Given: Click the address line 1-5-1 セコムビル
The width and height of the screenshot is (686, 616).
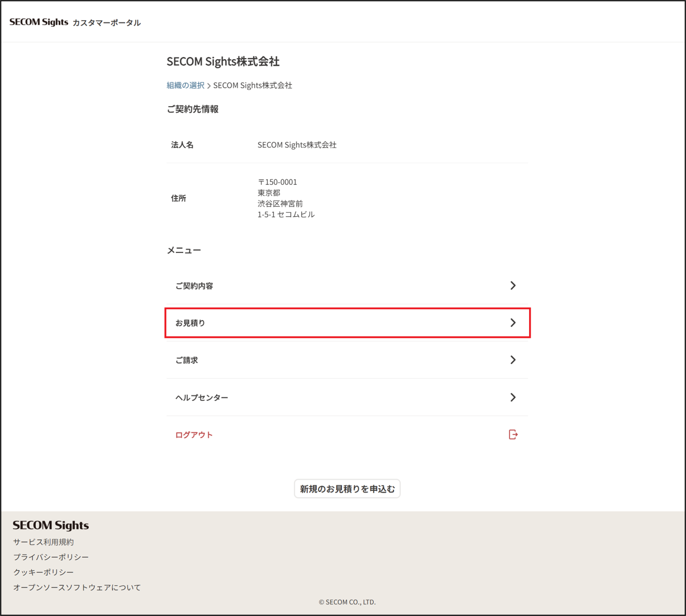Looking at the screenshot, I should pyautogui.click(x=286, y=214).
